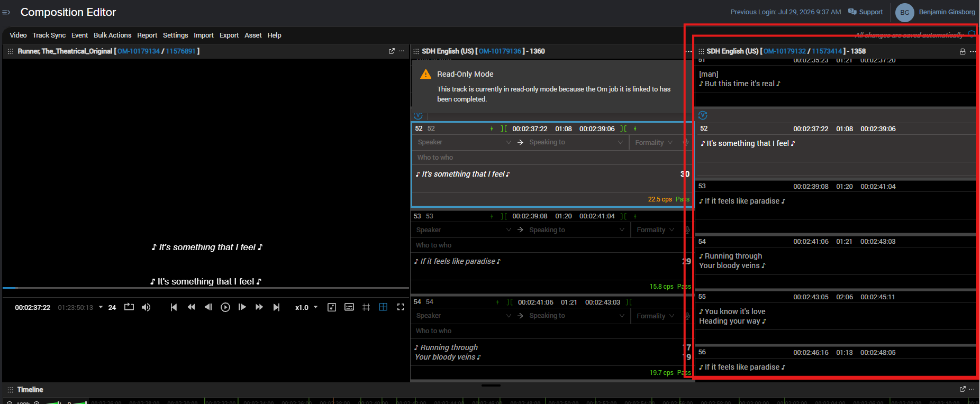Toggle the music note audio icon
980x404 pixels.
point(332,307)
